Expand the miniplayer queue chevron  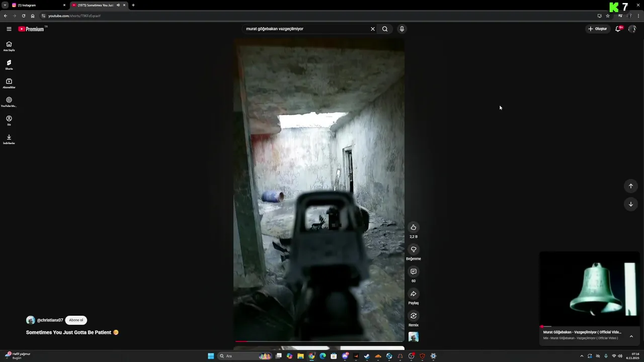[631, 336]
